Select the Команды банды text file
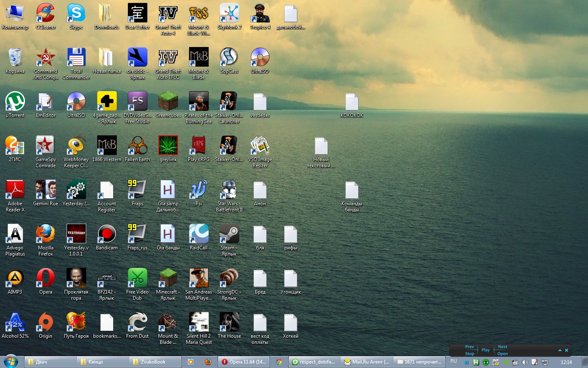 (x=352, y=190)
